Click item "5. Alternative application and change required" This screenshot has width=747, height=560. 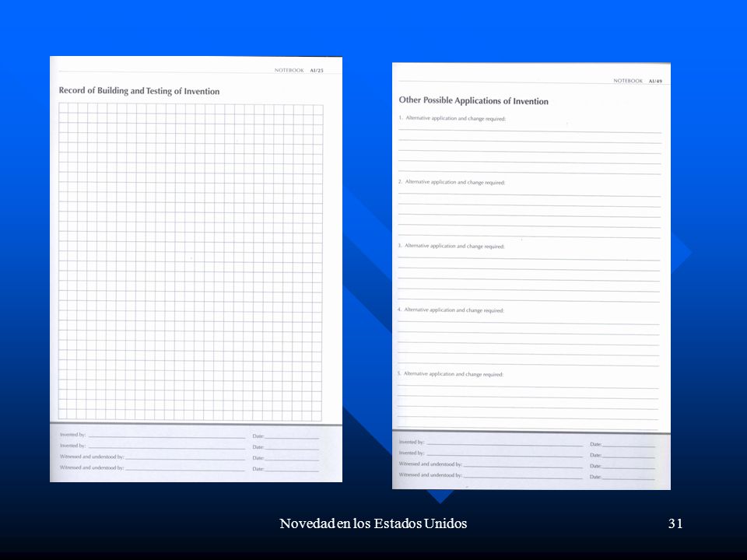pos(451,374)
